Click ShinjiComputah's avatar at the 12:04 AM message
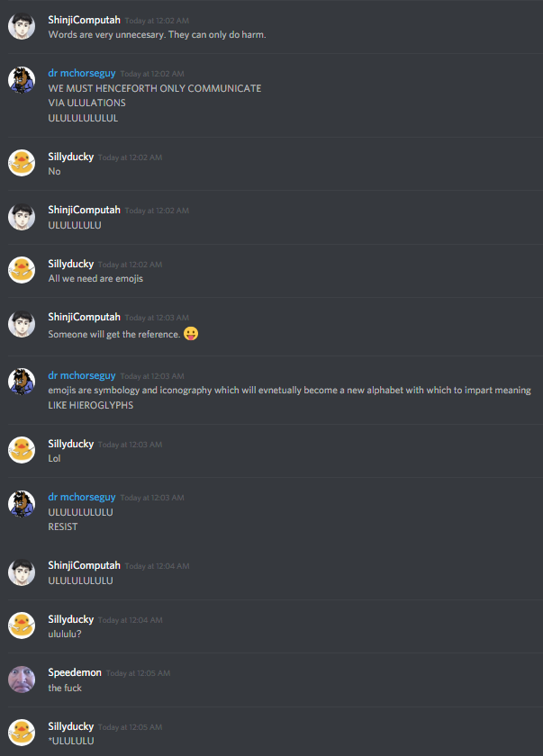This screenshot has height=756, width=543. tap(22, 572)
